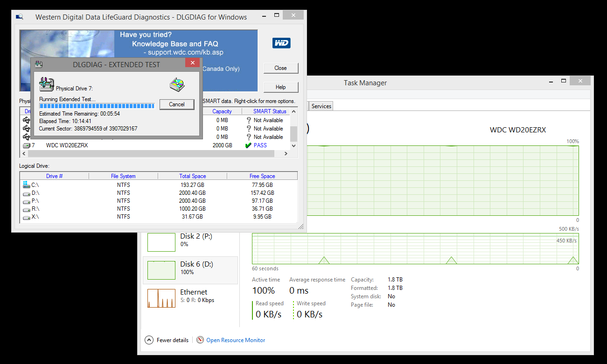607x364 pixels.
Task: Select the Disk 6 (D:) graph thumbnail
Action: point(161,270)
